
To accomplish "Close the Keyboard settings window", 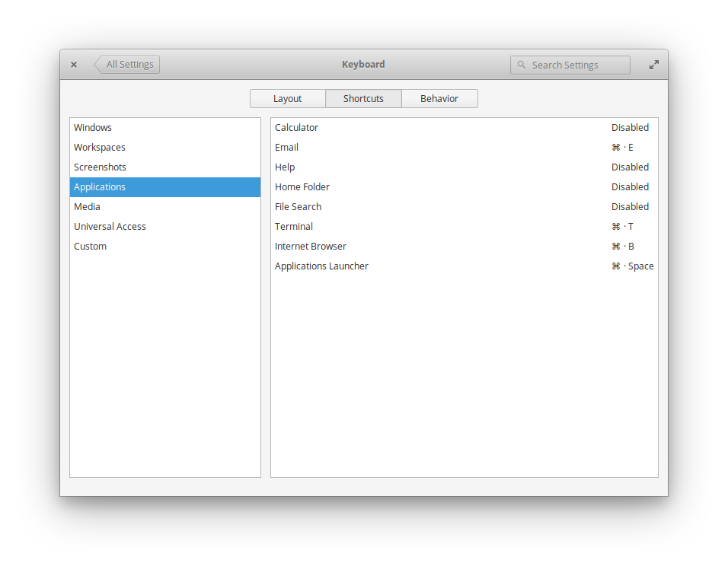I will point(74,65).
